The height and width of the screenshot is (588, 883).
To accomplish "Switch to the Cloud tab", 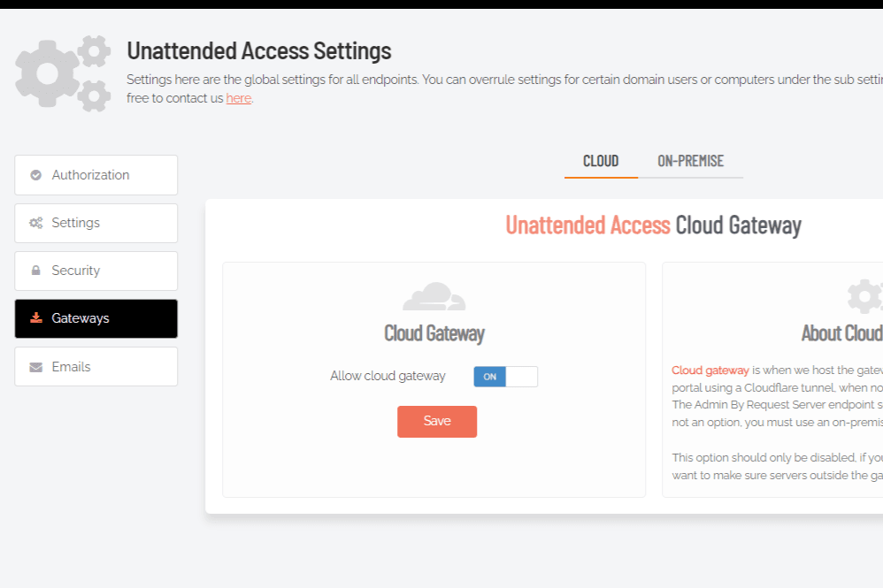I will (x=601, y=162).
